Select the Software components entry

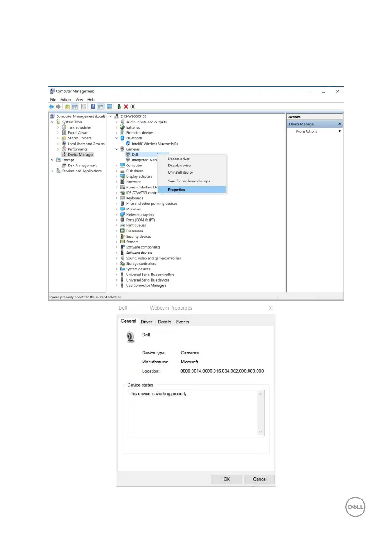[143, 247]
